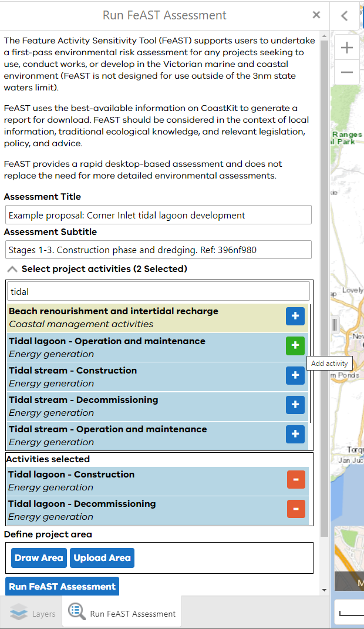Image resolution: width=364 pixels, height=629 pixels.
Task: Click Draw Area button
Action: point(39,558)
